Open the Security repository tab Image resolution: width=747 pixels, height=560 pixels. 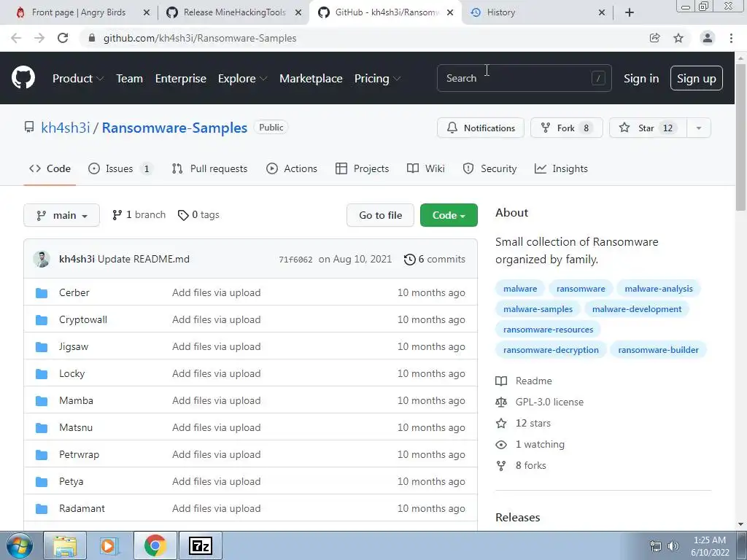click(489, 168)
